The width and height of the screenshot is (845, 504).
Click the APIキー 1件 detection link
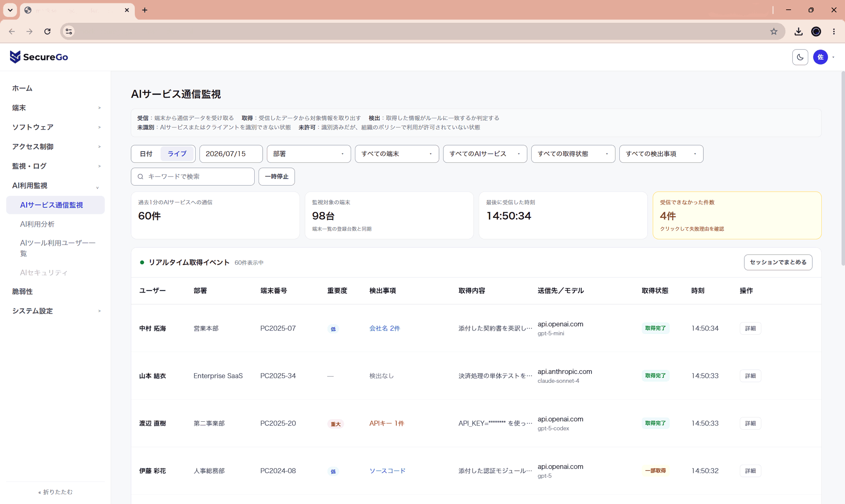tap(387, 423)
